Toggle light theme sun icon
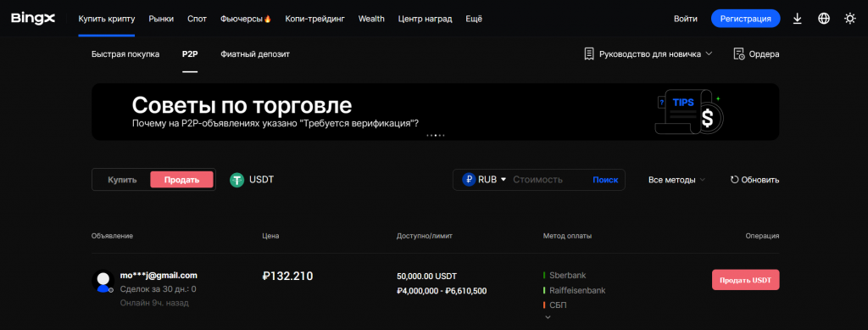 click(849, 19)
